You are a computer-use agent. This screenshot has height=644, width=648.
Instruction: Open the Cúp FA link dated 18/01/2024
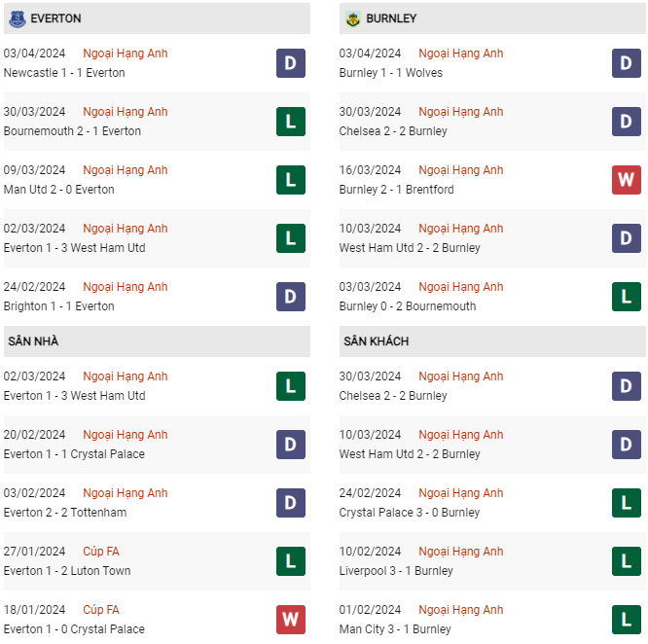(x=101, y=610)
